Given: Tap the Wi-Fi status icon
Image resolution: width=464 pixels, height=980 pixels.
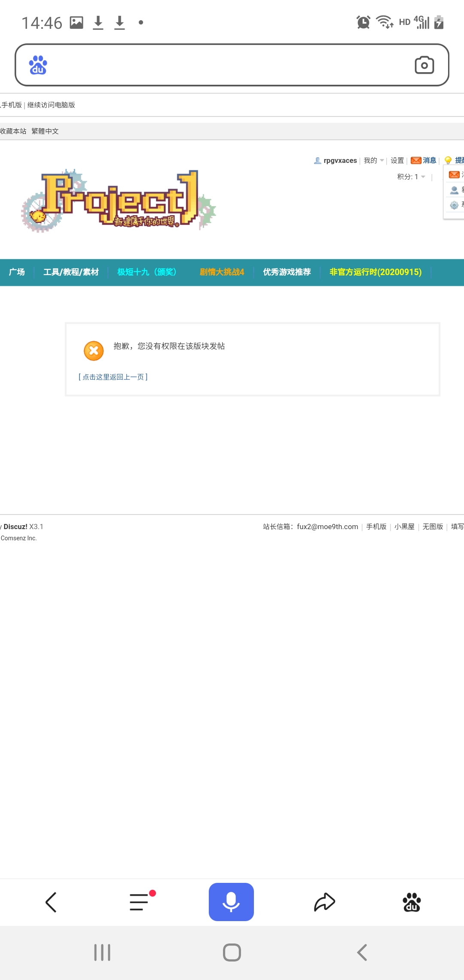Looking at the screenshot, I should pyautogui.click(x=385, y=22).
